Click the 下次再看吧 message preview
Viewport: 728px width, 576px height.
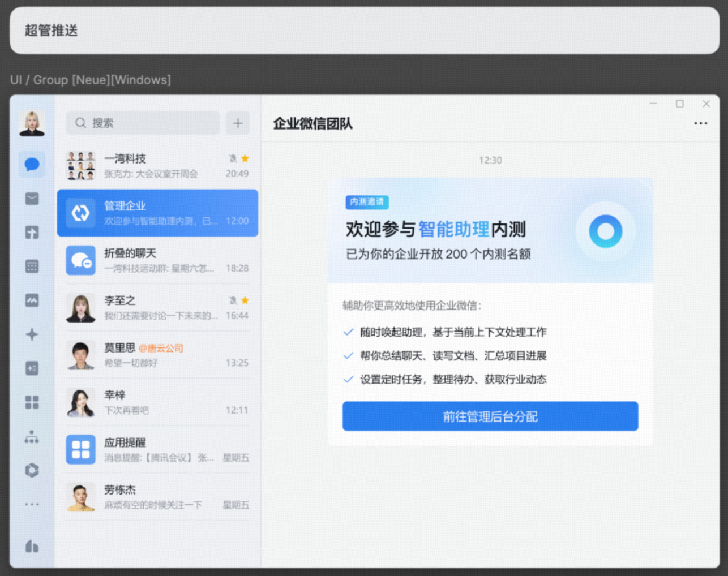126,410
